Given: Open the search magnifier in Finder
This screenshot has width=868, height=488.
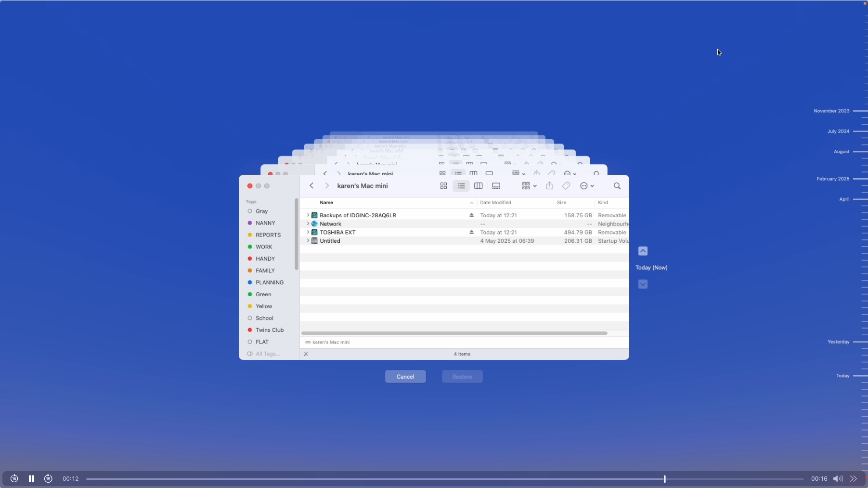Looking at the screenshot, I should (617, 186).
